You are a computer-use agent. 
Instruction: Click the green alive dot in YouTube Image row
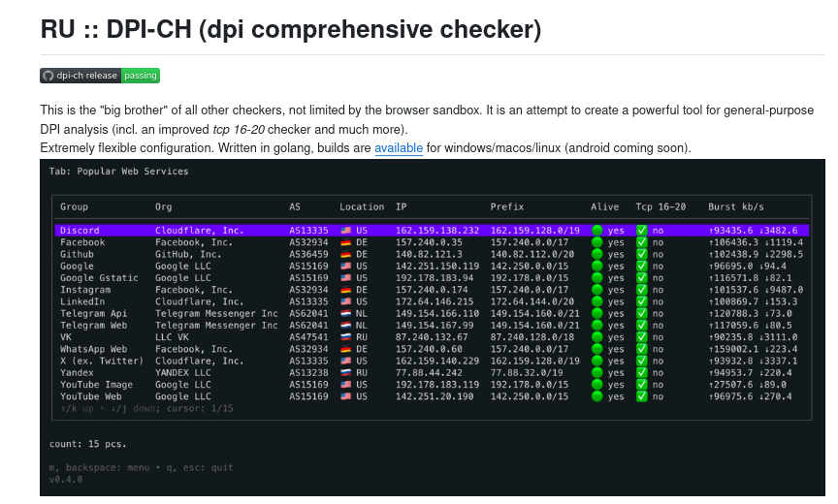pos(596,385)
